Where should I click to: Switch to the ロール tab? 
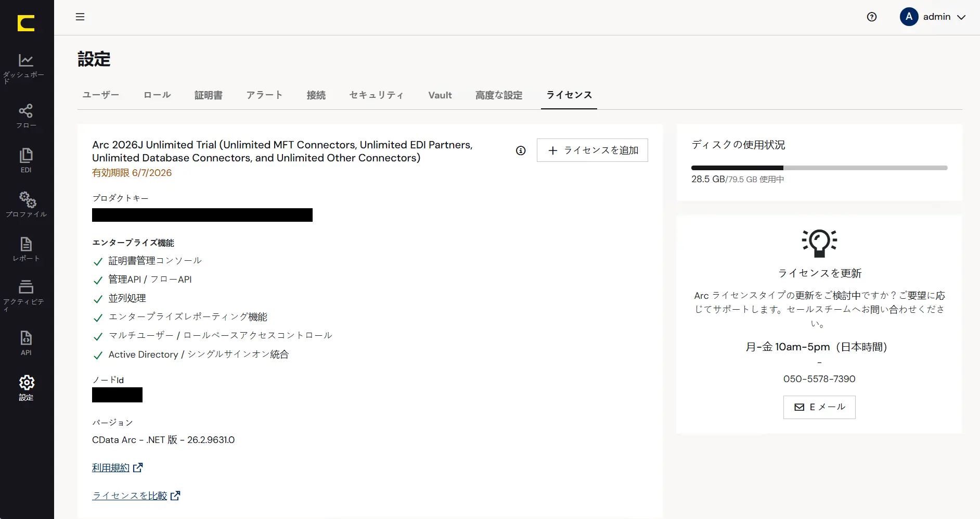[157, 95]
